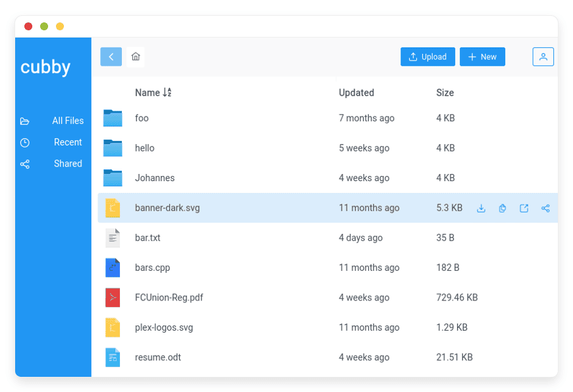
Task: Go to the home directory icon
Action: tap(136, 57)
